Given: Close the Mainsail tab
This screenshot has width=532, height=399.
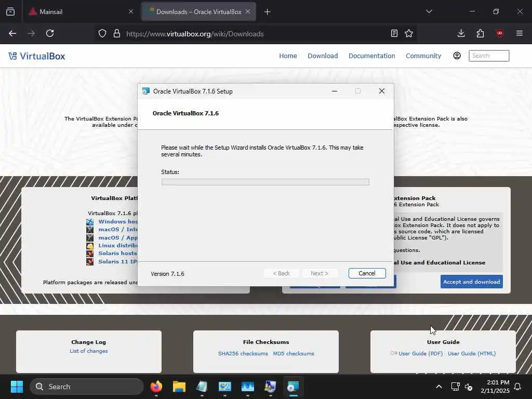Looking at the screenshot, I should coord(130,11).
